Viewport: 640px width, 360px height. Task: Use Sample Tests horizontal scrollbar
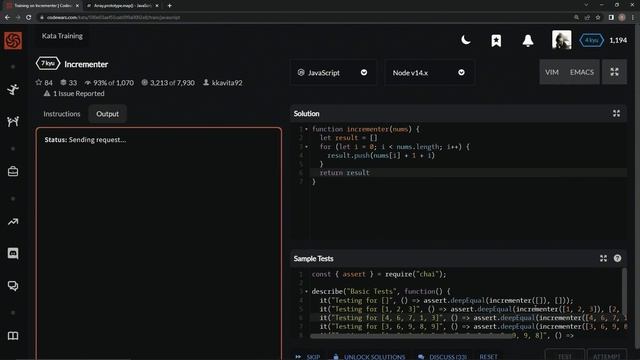click(411, 336)
